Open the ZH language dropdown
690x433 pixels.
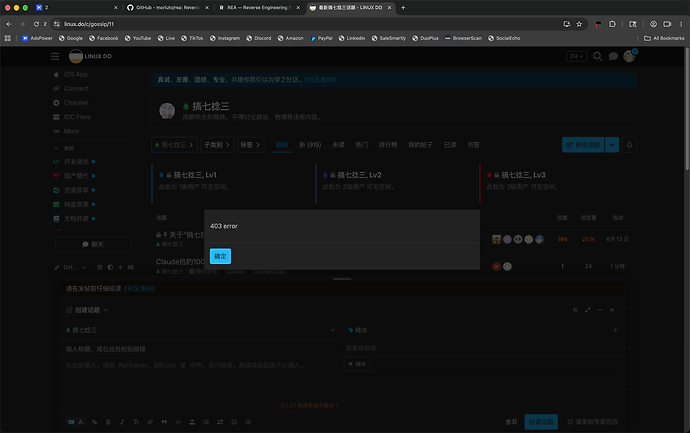[576, 56]
